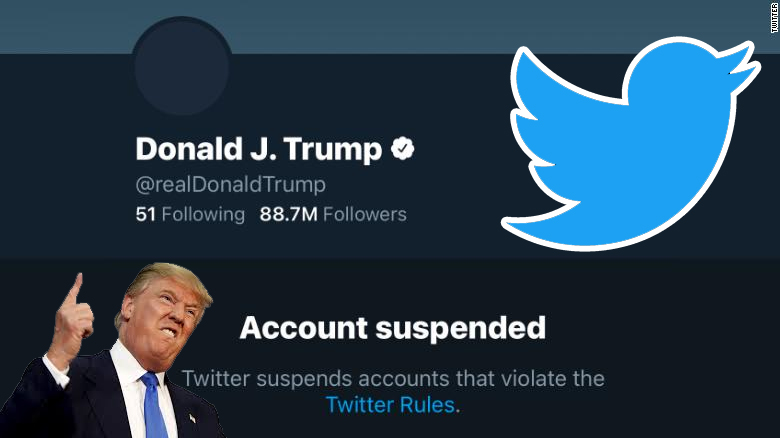
Task: Click the verified checkmark badge
Action: click(x=402, y=150)
